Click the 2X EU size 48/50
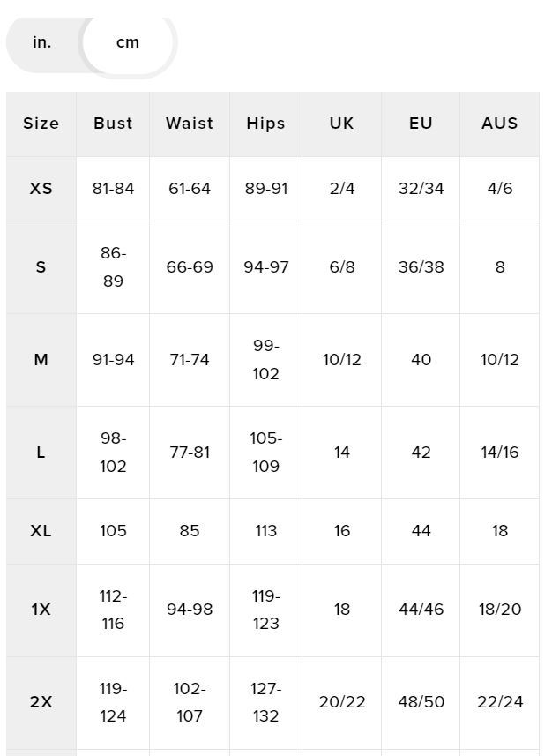Viewport: 552px width, 756px height. click(421, 702)
